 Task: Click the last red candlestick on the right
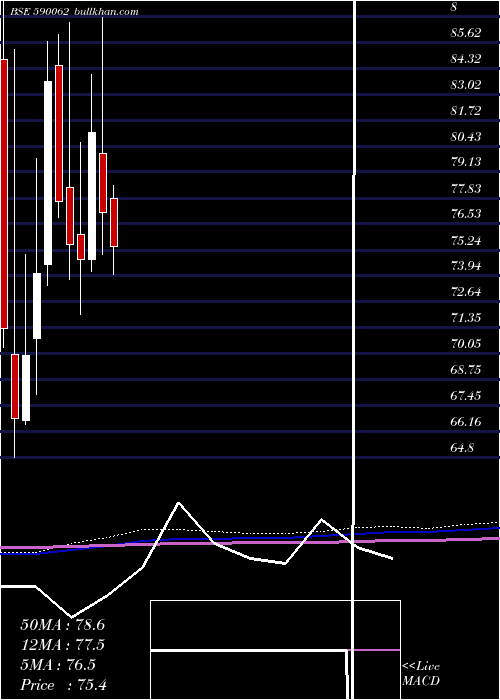(x=114, y=222)
